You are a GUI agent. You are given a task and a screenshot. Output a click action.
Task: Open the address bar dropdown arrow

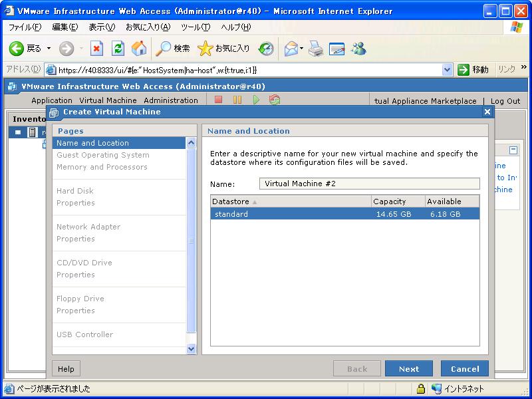447,70
